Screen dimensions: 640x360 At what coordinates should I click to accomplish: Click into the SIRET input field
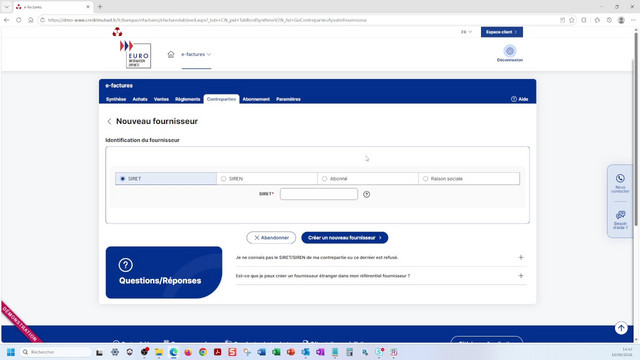(319, 194)
